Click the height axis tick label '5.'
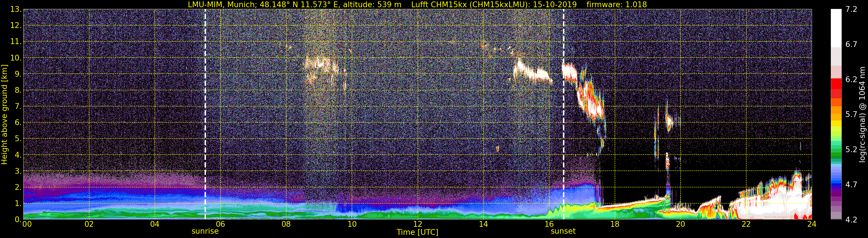 click(18, 139)
